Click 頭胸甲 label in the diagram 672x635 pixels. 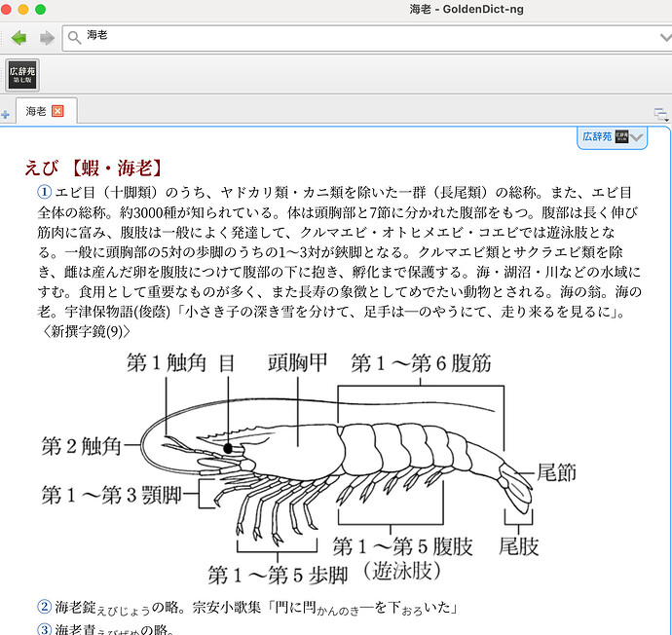pyautogui.click(x=298, y=362)
